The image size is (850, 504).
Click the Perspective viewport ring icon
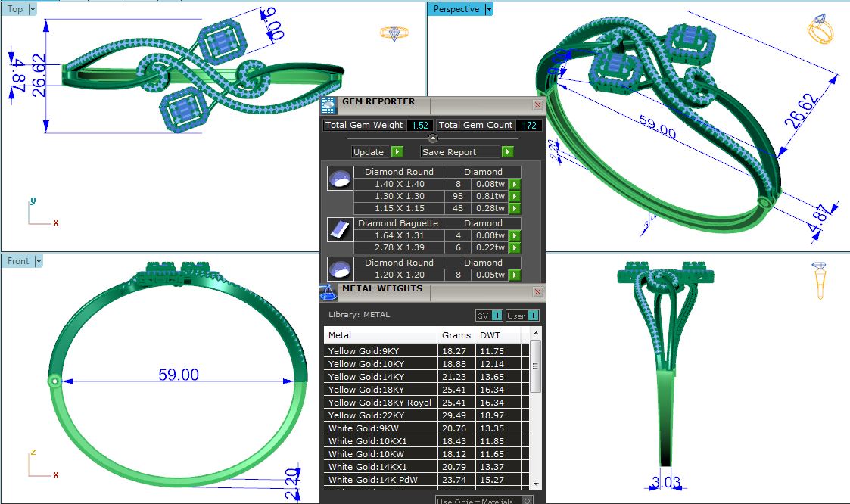[820, 29]
